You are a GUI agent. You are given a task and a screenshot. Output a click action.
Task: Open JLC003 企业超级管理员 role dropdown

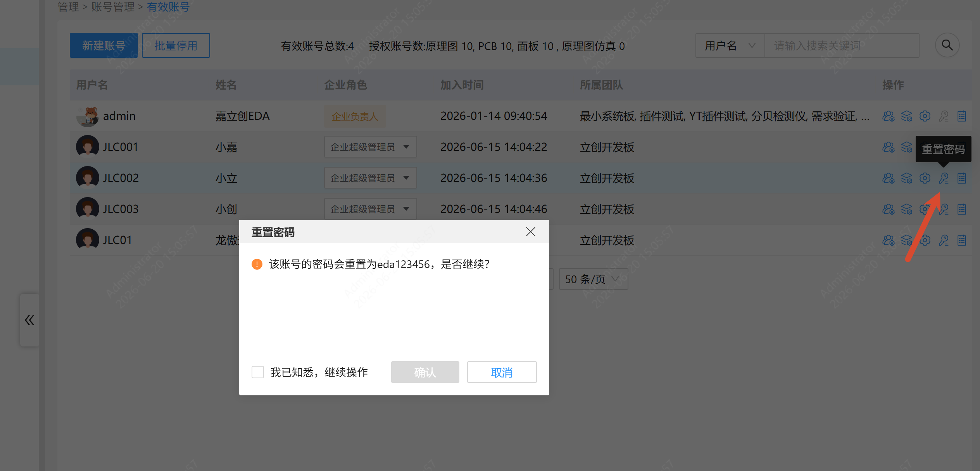coord(370,209)
